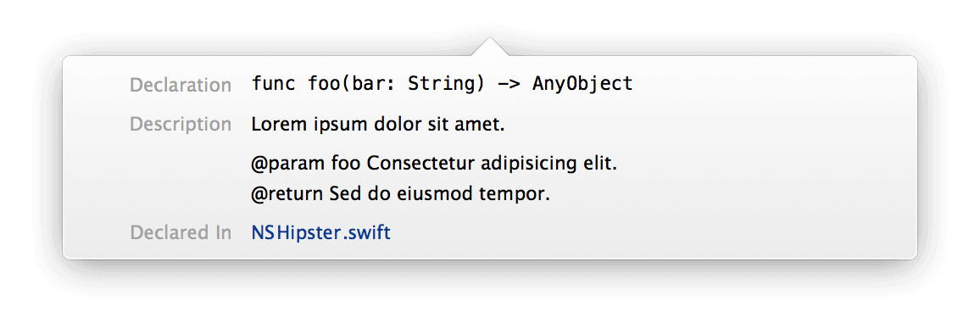Click the Lorem ipsum description sentence
The image size is (980, 329).
(377, 125)
